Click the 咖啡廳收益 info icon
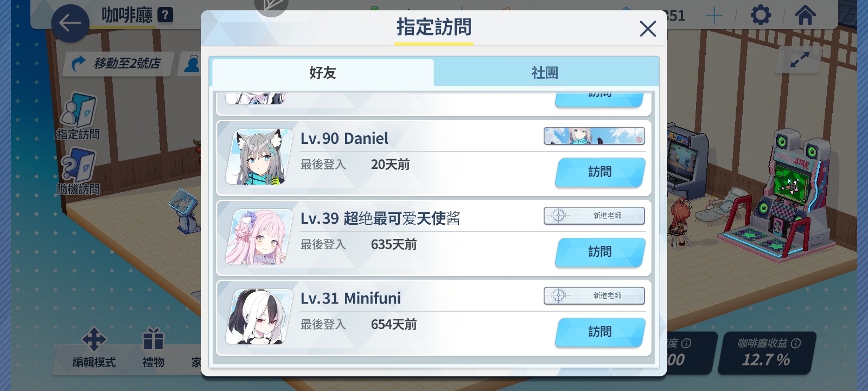 tap(796, 343)
